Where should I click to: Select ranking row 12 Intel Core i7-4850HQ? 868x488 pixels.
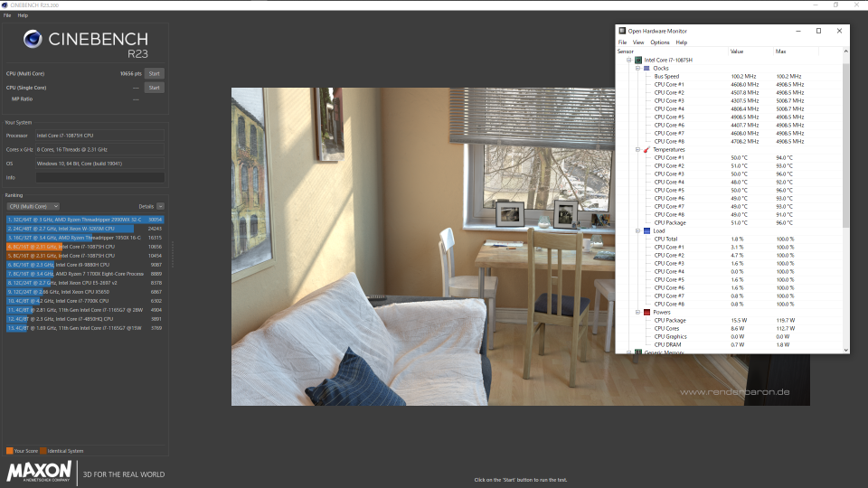click(x=85, y=319)
